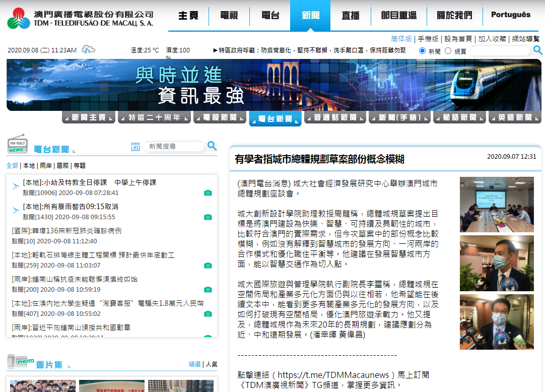Click the 简体版 link
Image resolution: width=545 pixels, height=392 pixels.
tap(401, 39)
